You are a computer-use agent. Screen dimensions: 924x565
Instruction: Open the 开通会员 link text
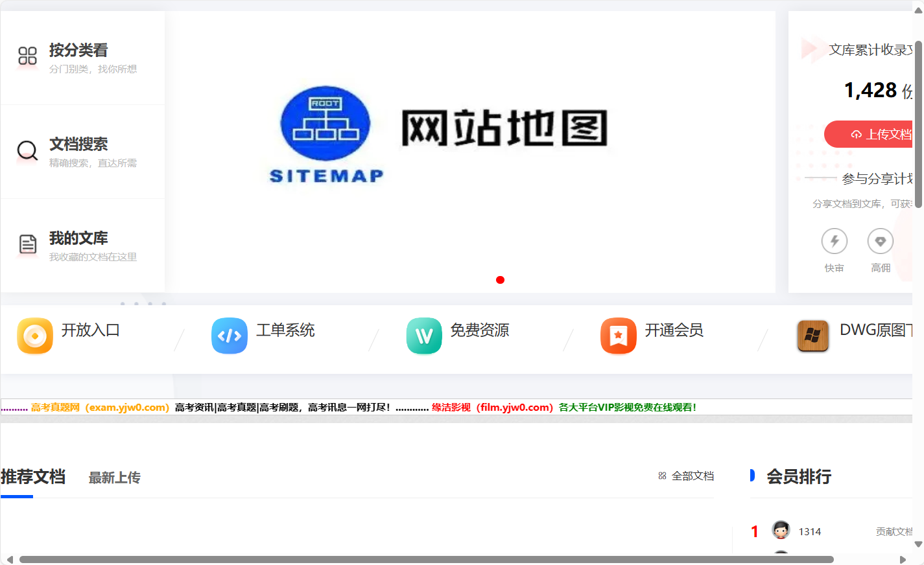pos(674,330)
